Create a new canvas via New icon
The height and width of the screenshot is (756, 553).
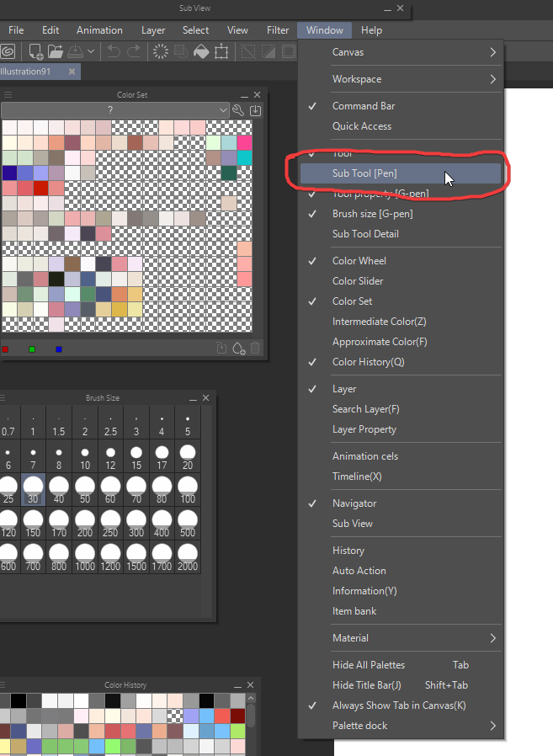pyautogui.click(x=35, y=51)
